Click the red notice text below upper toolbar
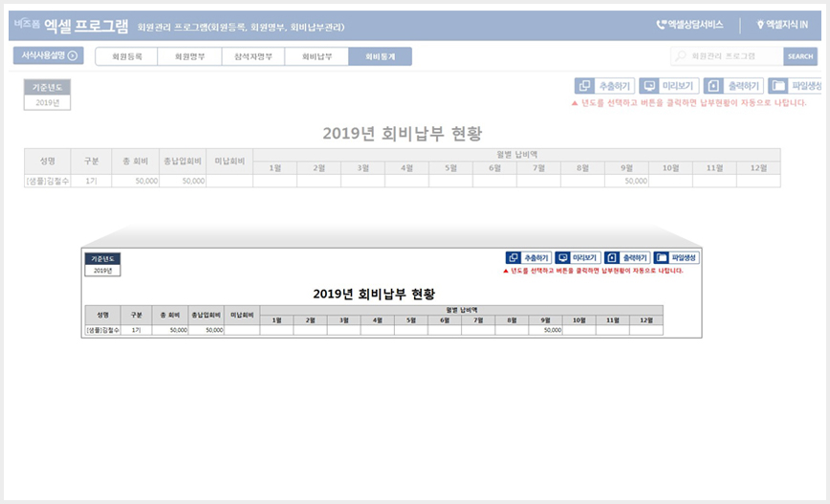 pos(688,102)
